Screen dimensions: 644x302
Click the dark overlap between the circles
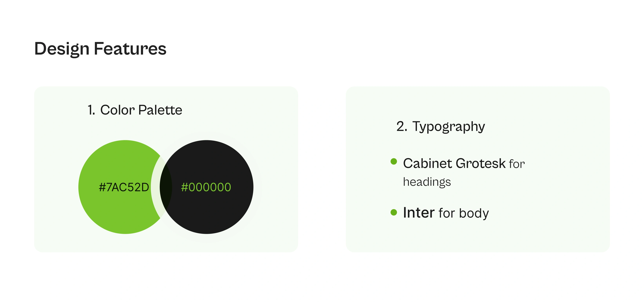click(x=166, y=187)
